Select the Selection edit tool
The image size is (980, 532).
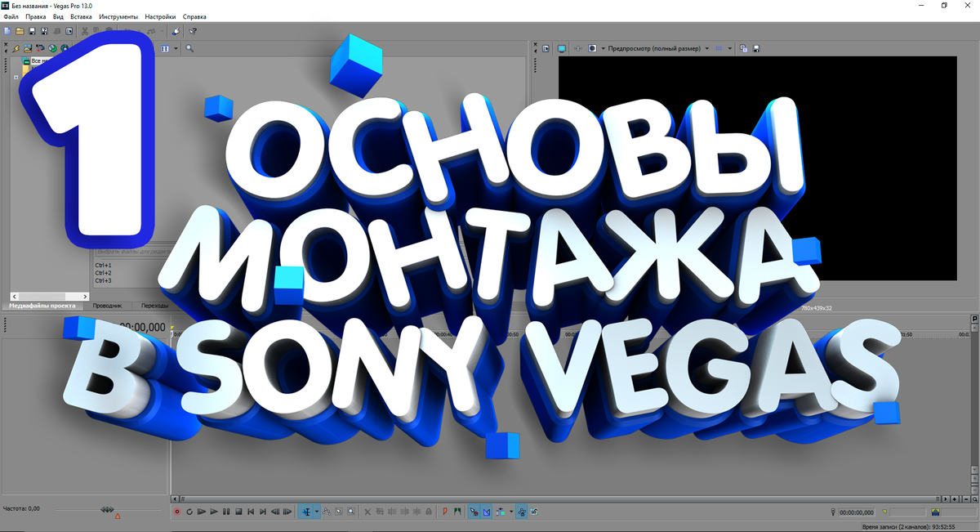pos(339,512)
